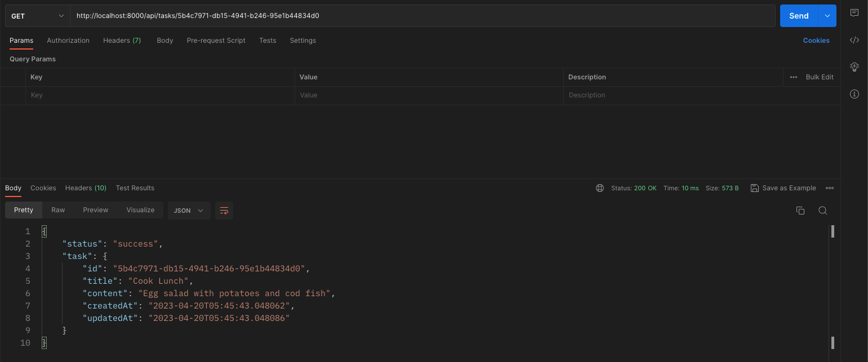
Task: Click the id value "5b4c7971-db15-4941-b246-95e1b44834d0"
Action: (x=209, y=269)
